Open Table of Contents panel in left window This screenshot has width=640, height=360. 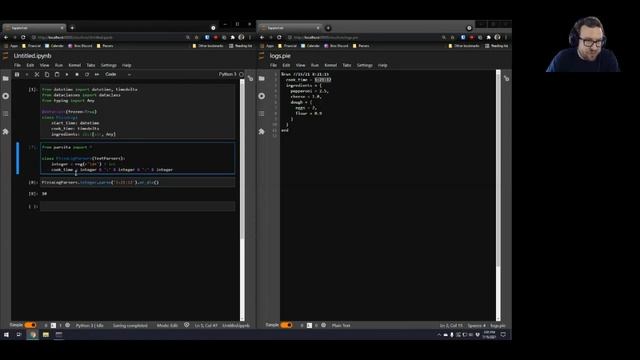[6, 114]
